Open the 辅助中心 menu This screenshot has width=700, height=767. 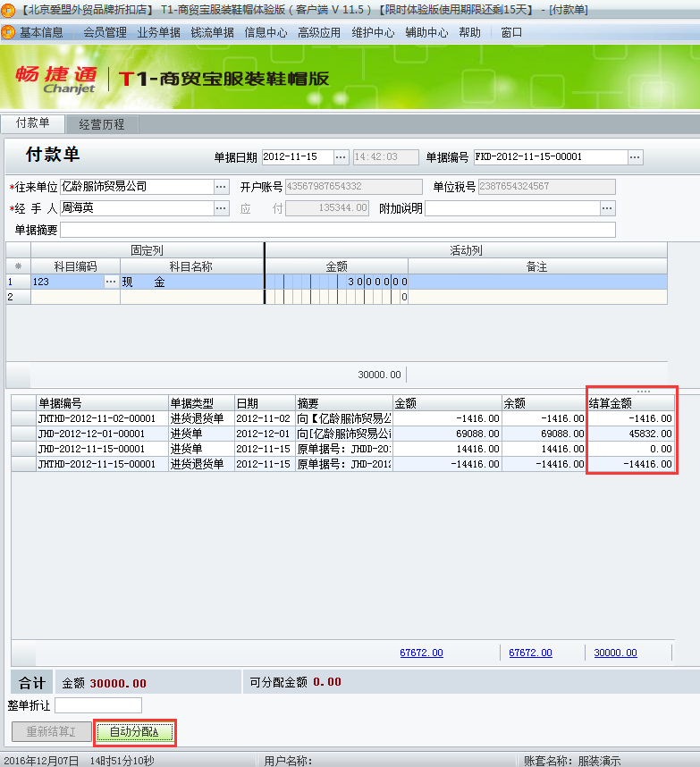426,33
